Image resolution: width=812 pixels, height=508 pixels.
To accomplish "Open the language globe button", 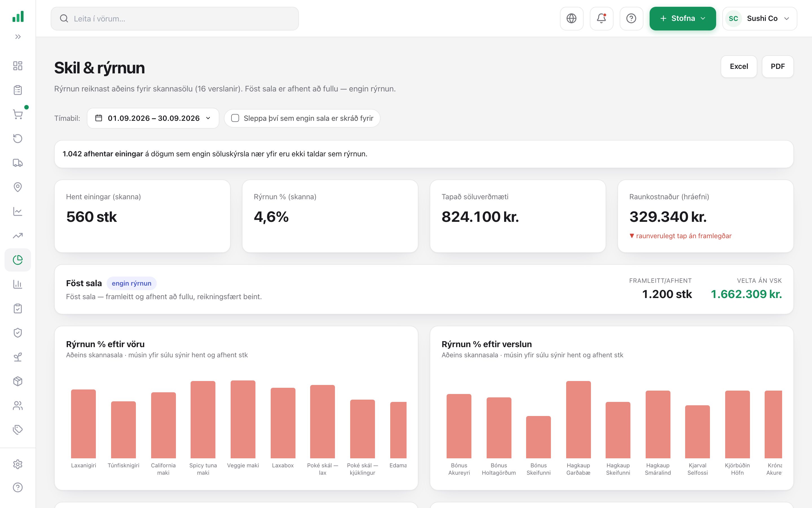I will click(572, 18).
